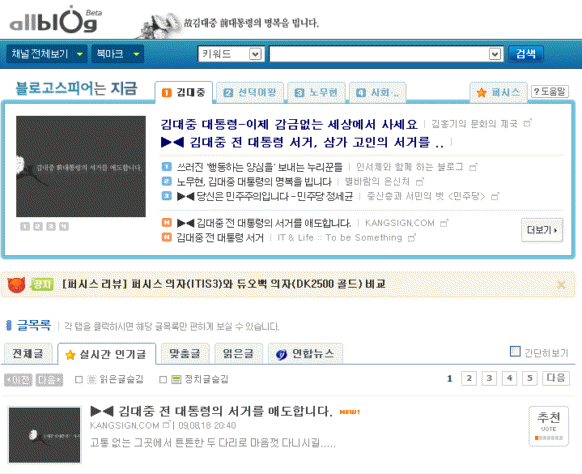Open external link icon after KANGSIGN.COM in top panel

444,223
